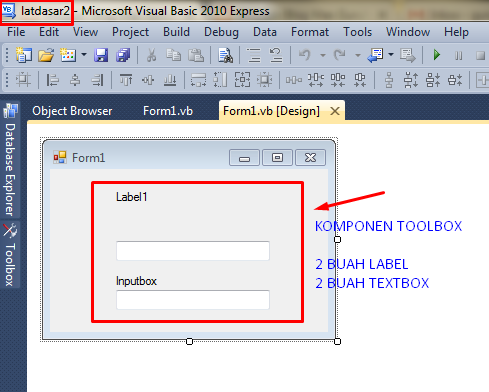
Task: Open the Project menu
Action: (130, 32)
